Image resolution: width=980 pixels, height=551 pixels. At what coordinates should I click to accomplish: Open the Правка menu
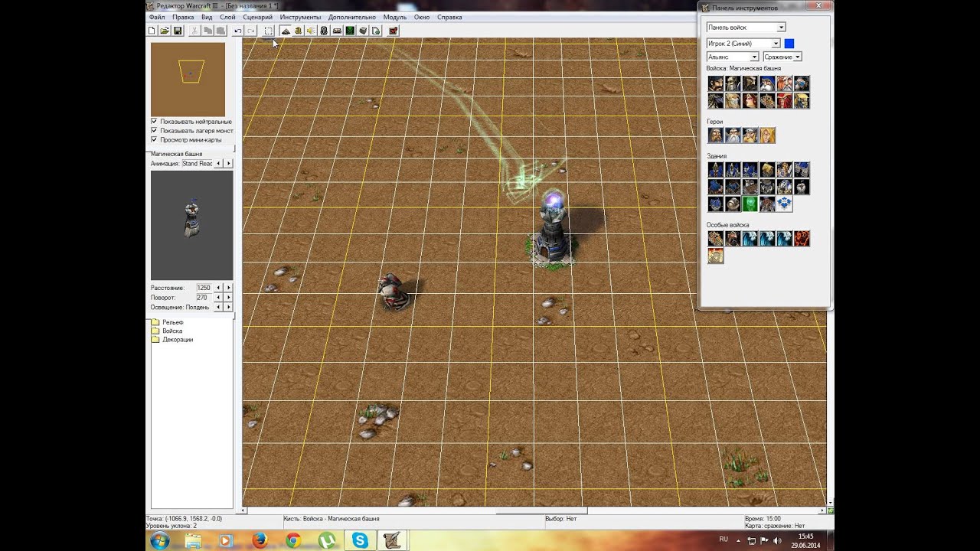click(183, 17)
